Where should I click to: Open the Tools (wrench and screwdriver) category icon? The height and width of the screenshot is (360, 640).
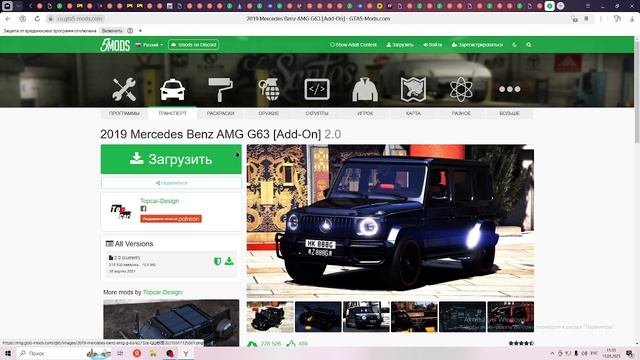coord(124,89)
